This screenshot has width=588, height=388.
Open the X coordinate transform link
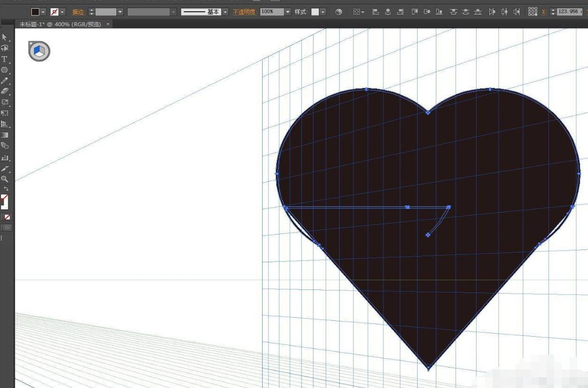point(544,12)
